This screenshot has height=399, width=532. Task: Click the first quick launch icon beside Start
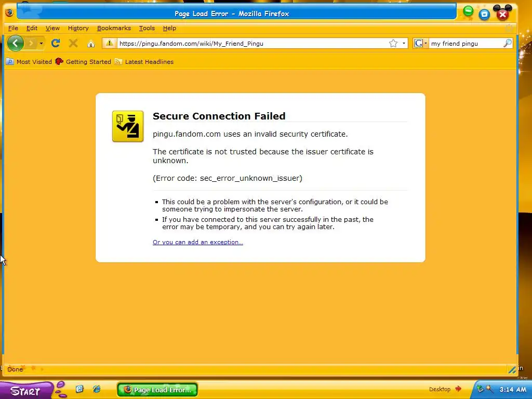79,389
